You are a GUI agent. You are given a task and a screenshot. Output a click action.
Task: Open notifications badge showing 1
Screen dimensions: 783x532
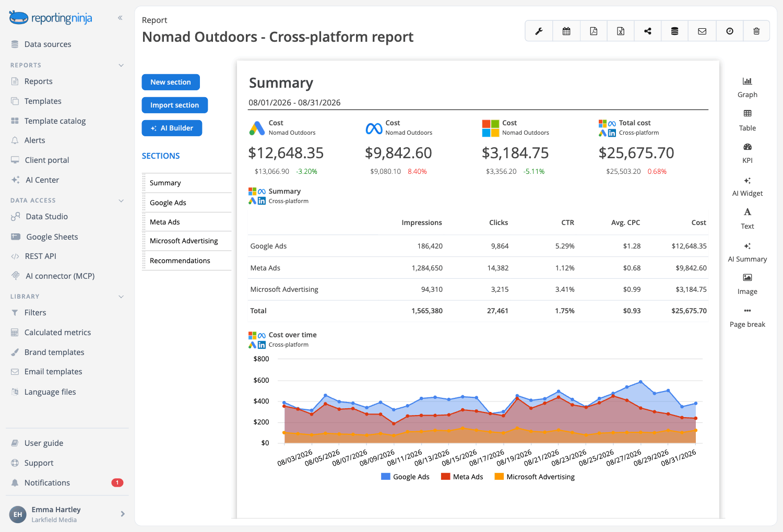(117, 482)
